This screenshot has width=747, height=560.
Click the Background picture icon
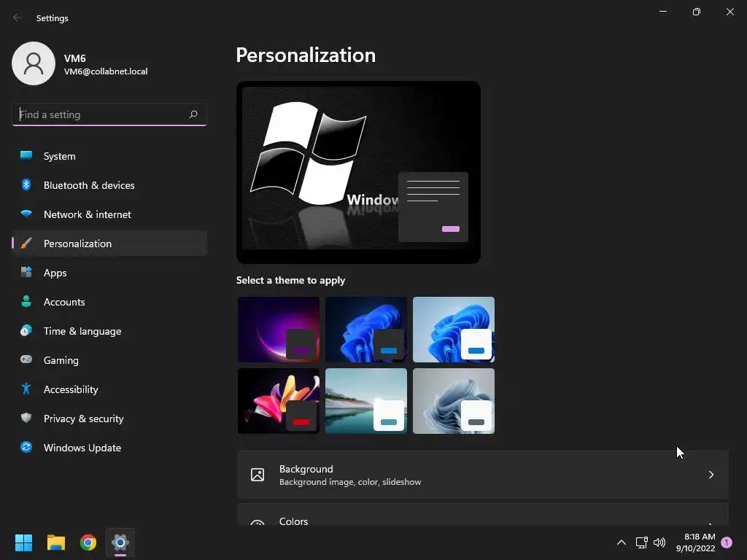click(x=258, y=475)
